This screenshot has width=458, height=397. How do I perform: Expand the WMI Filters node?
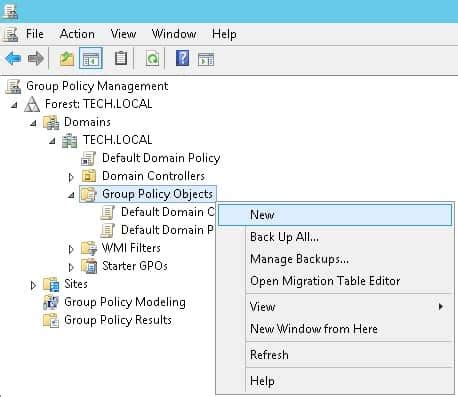tap(71, 249)
